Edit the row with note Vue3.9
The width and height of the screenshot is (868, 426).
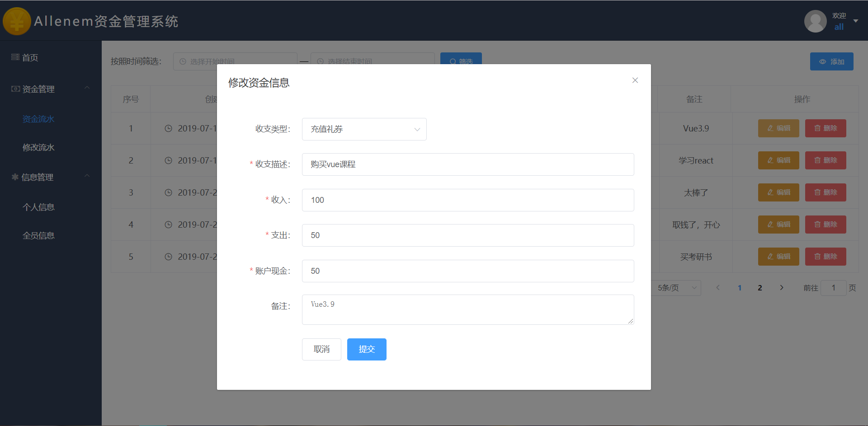click(x=778, y=128)
